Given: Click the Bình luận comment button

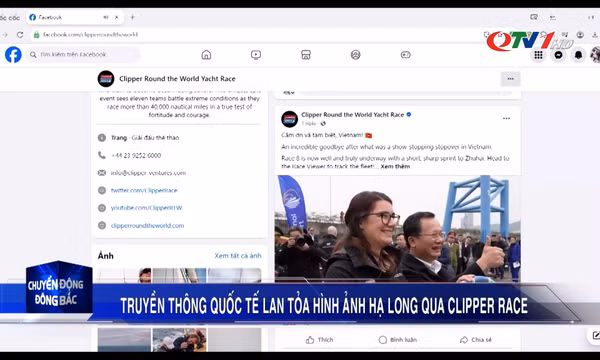Looking at the screenshot, I should coord(398,340).
